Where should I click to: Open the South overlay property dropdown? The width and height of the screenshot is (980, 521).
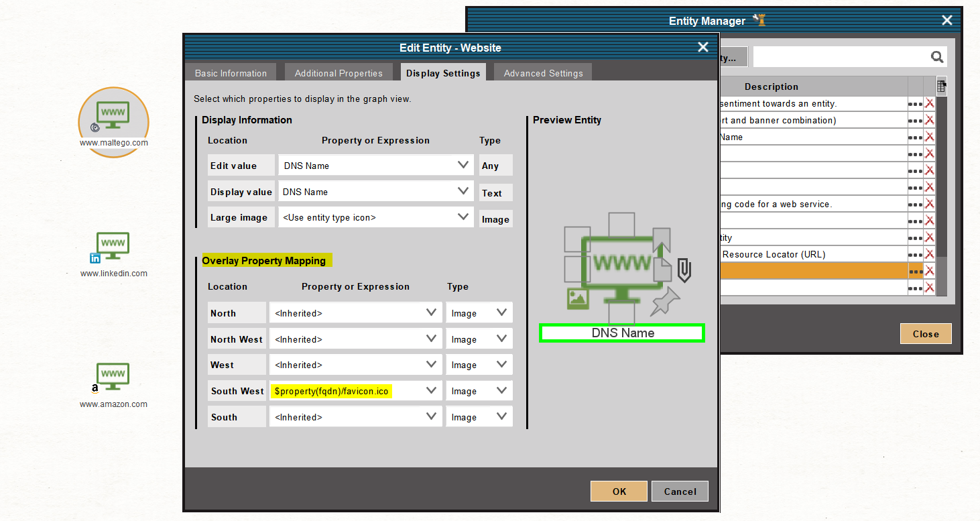click(x=355, y=416)
